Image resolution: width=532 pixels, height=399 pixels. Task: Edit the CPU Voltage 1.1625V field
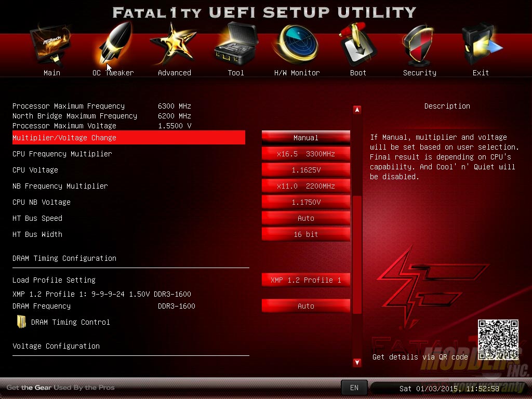click(305, 170)
